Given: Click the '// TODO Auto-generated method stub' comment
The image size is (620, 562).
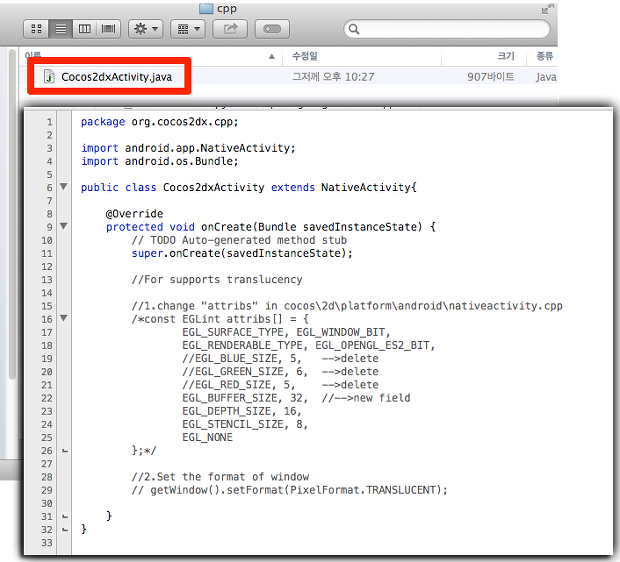Looking at the screenshot, I should [239, 240].
